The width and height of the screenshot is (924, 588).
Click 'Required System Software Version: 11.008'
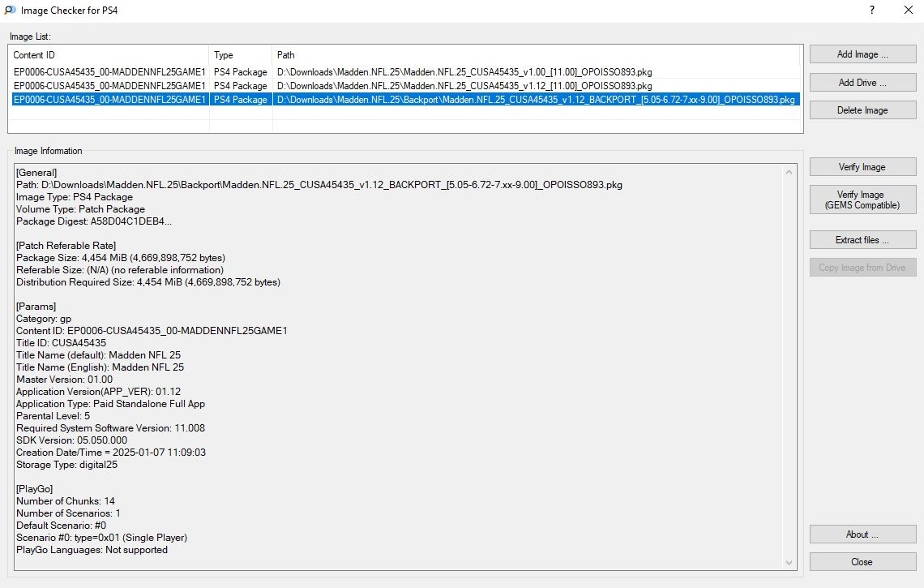point(111,429)
